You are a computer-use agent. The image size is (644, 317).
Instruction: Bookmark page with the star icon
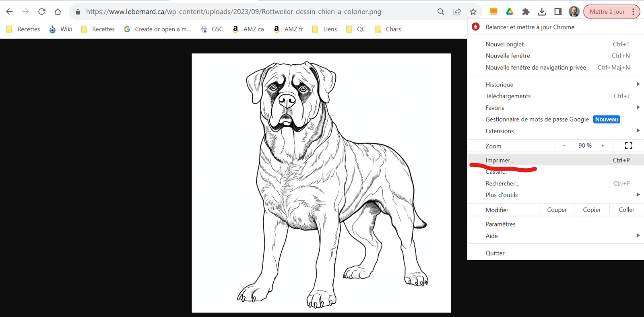point(473,12)
